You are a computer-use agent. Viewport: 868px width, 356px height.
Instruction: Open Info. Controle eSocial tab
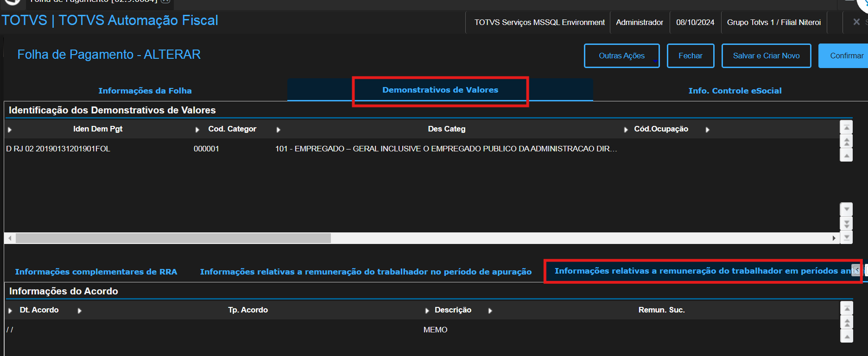point(735,91)
